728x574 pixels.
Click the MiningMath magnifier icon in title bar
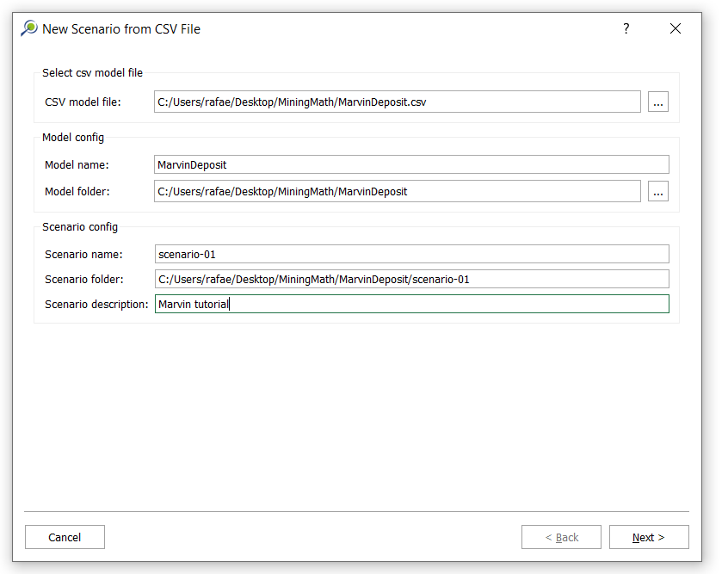29,28
